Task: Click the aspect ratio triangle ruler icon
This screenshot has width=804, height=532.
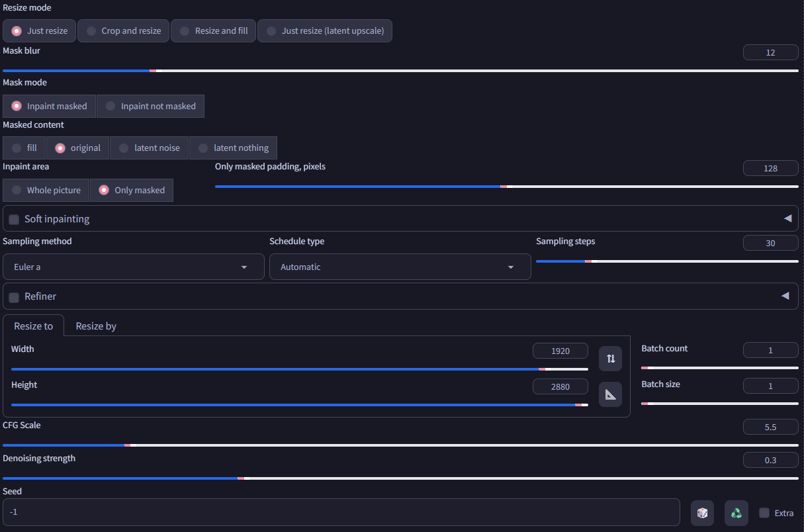Action: pyautogui.click(x=610, y=394)
